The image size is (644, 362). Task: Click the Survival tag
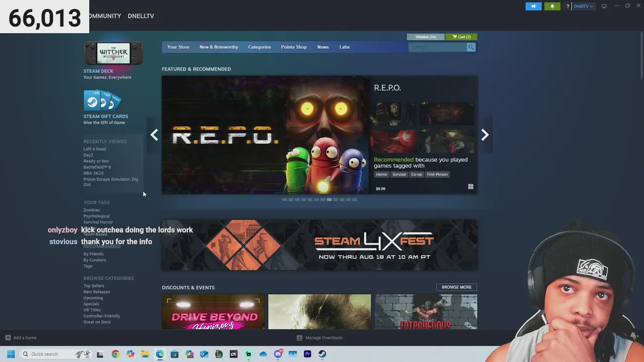point(399,174)
